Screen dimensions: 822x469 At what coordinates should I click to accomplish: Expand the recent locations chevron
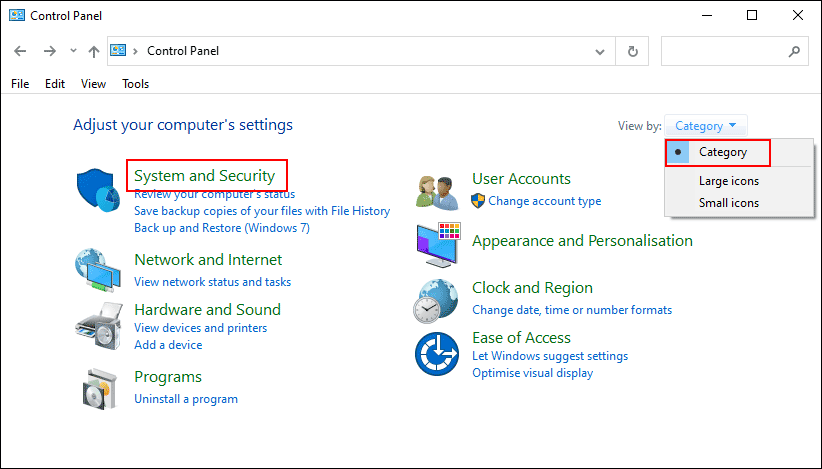[73, 51]
